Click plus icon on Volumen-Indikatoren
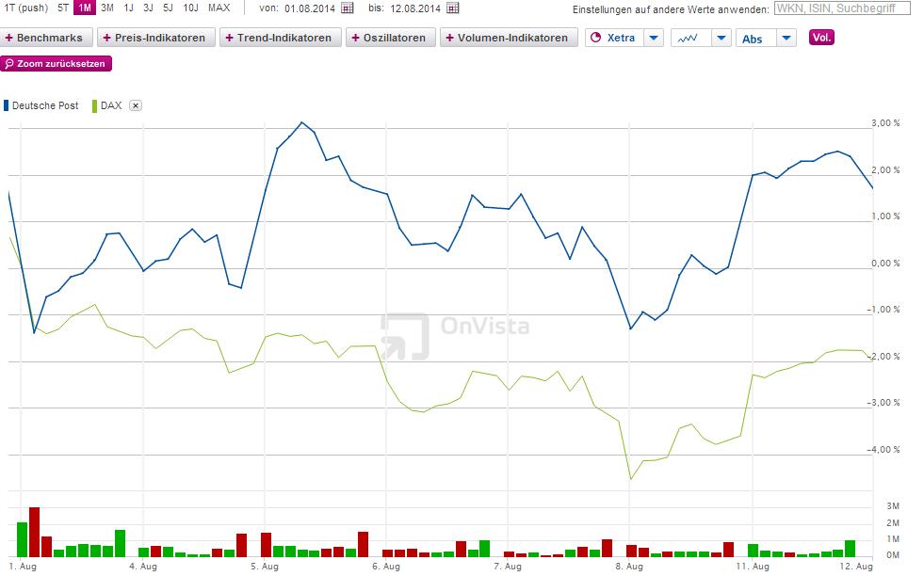Image resolution: width=924 pixels, height=576 pixels. point(449,38)
